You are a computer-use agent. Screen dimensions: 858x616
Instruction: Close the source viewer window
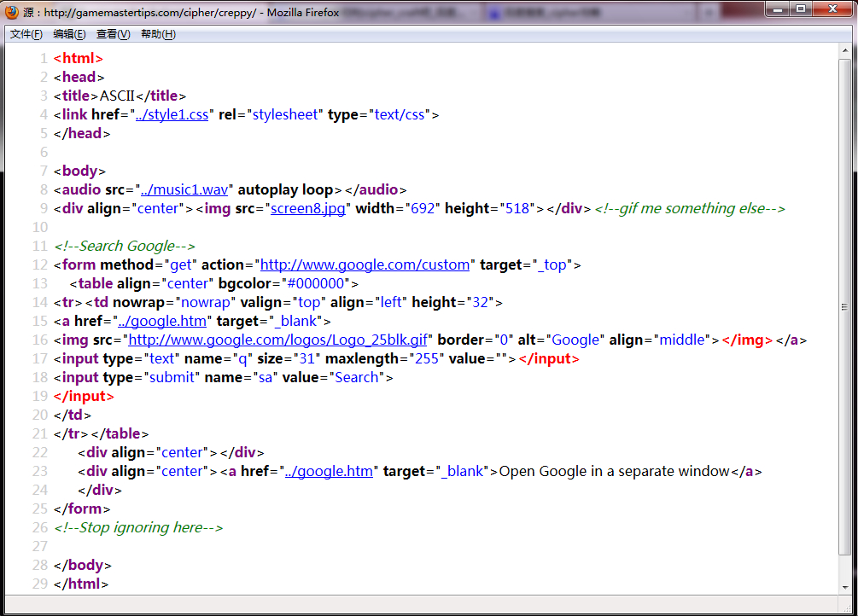(833, 9)
